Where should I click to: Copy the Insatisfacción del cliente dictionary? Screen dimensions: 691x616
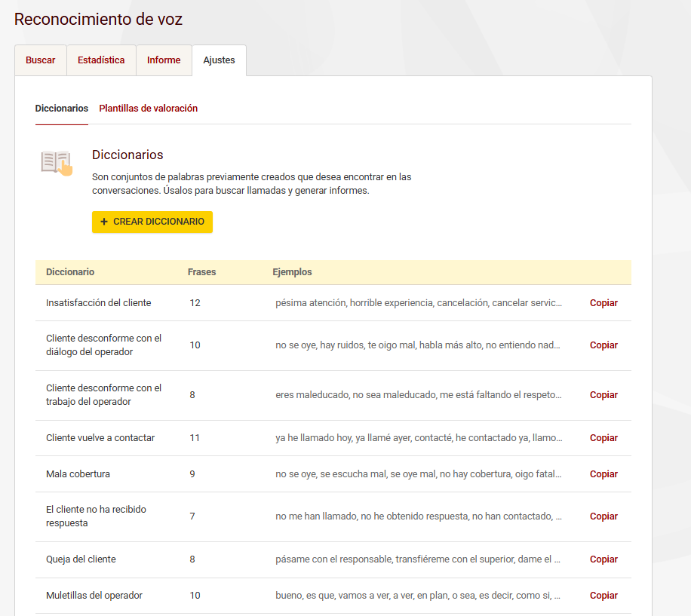(603, 303)
